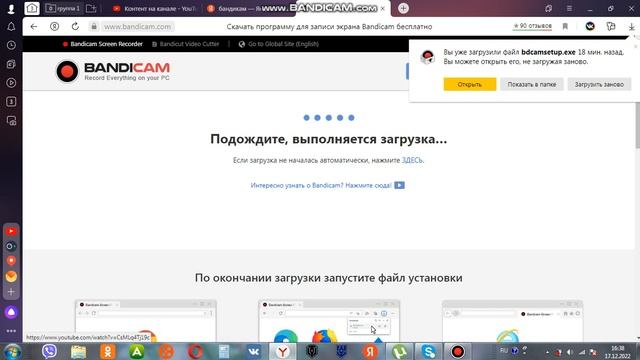The width and height of the screenshot is (640, 360).
Task: Go back to the previous page
Action: (x=34, y=27)
